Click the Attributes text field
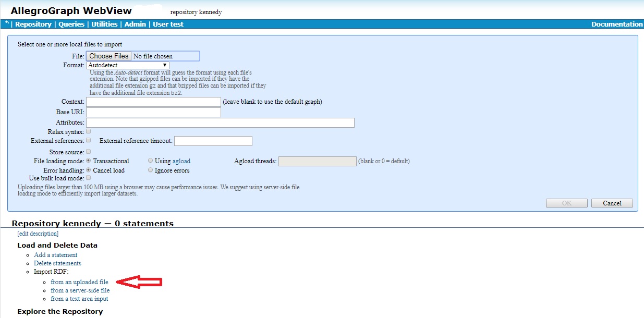 220,123
